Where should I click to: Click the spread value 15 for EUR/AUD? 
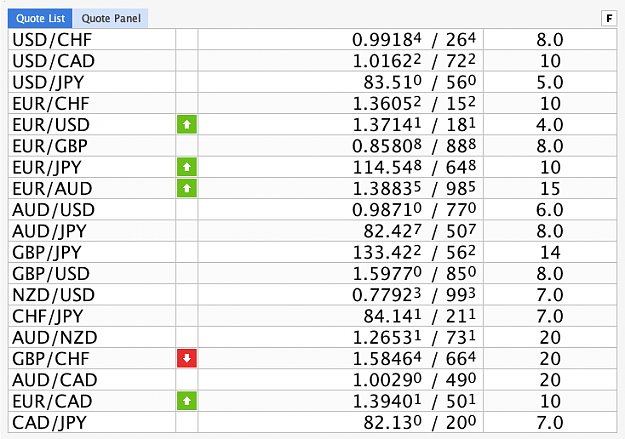click(x=550, y=189)
